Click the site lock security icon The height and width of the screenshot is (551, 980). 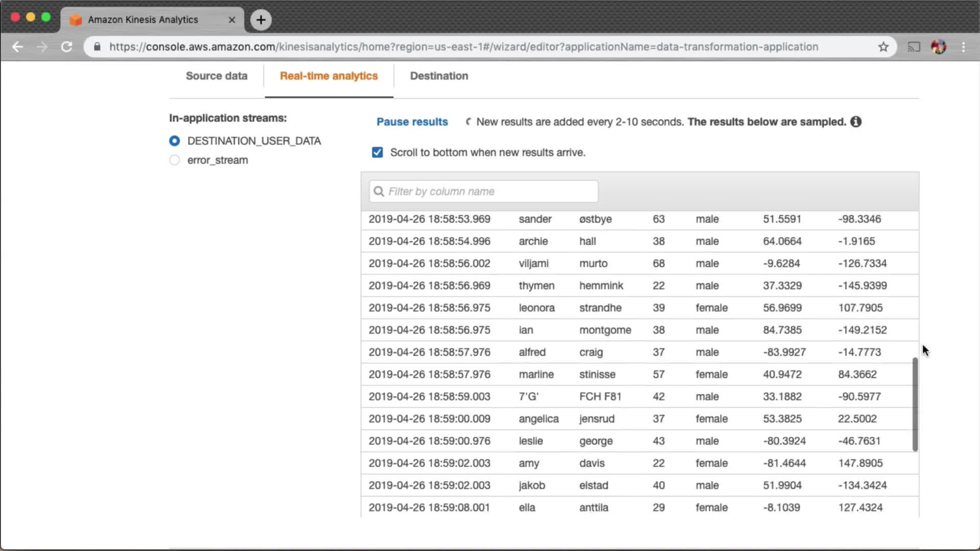(x=97, y=47)
